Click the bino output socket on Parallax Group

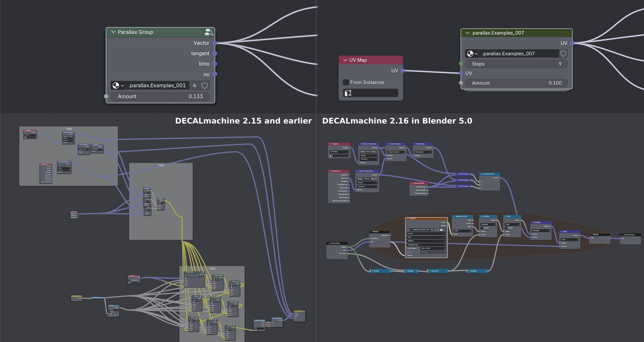pyautogui.click(x=215, y=64)
